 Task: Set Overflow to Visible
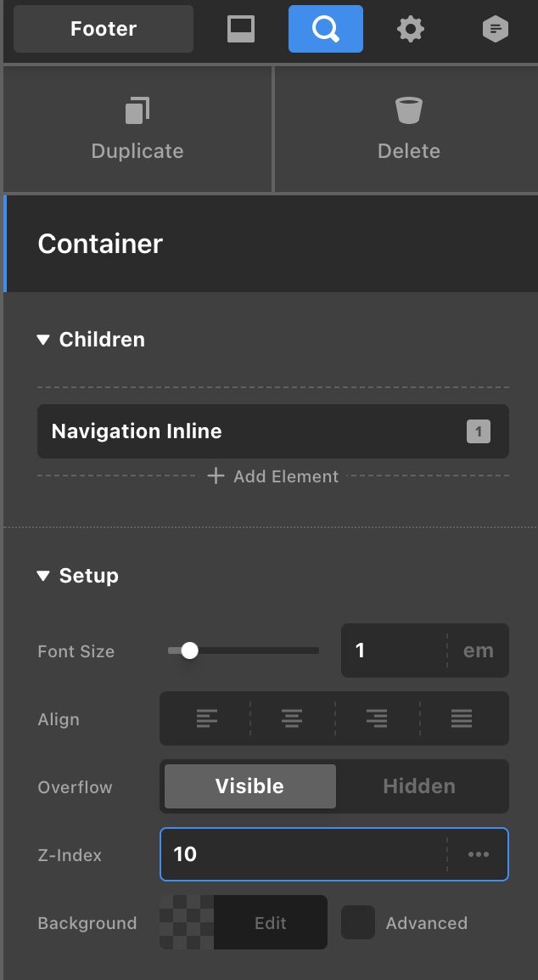249,786
